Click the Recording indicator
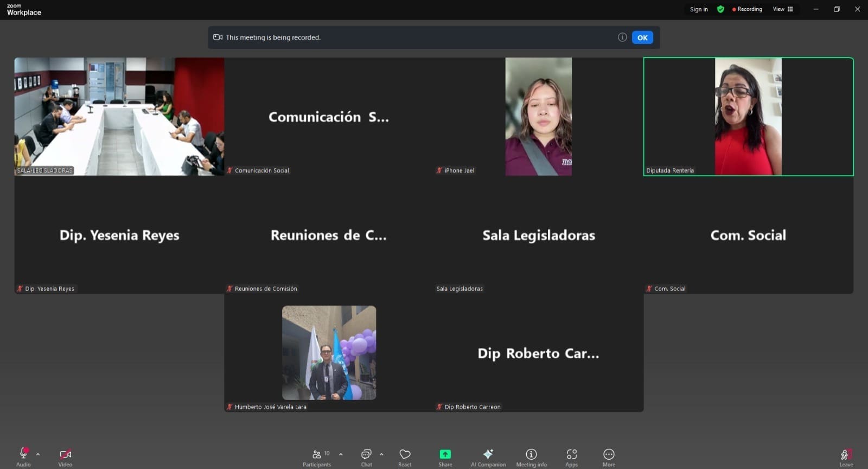Screen dimensions: 868x469 pos(747,9)
